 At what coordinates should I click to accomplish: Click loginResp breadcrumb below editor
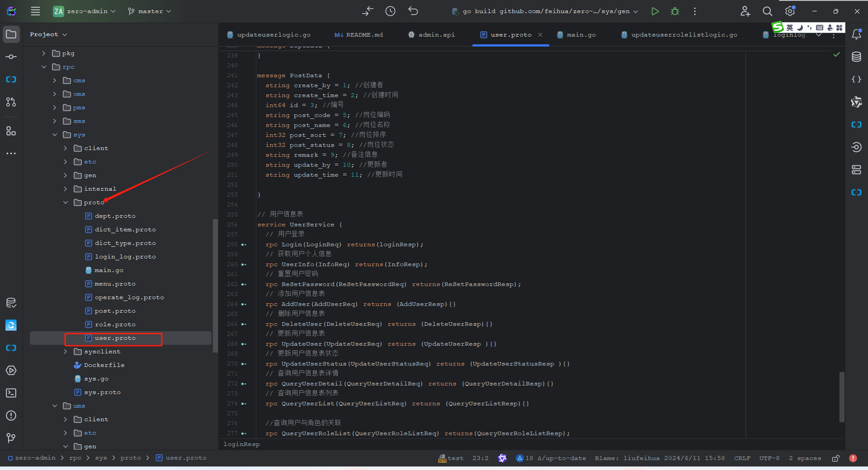[x=241, y=444]
